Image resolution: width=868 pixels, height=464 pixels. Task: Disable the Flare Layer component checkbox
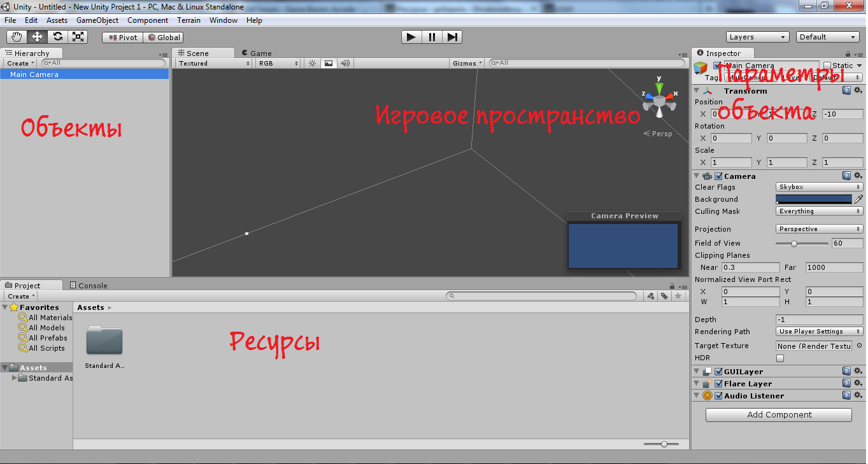(x=719, y=384)
